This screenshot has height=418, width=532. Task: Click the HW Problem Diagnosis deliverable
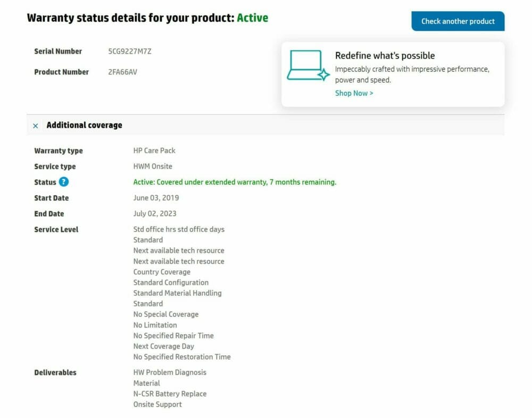click(x=170, y=373)
